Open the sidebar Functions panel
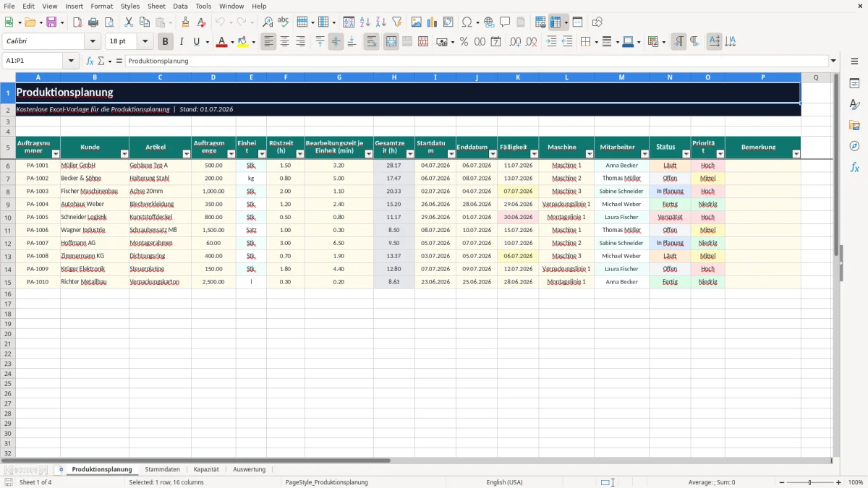Image resolution: width=868 pixels, height=488 pixels. [x=854, y=167]
